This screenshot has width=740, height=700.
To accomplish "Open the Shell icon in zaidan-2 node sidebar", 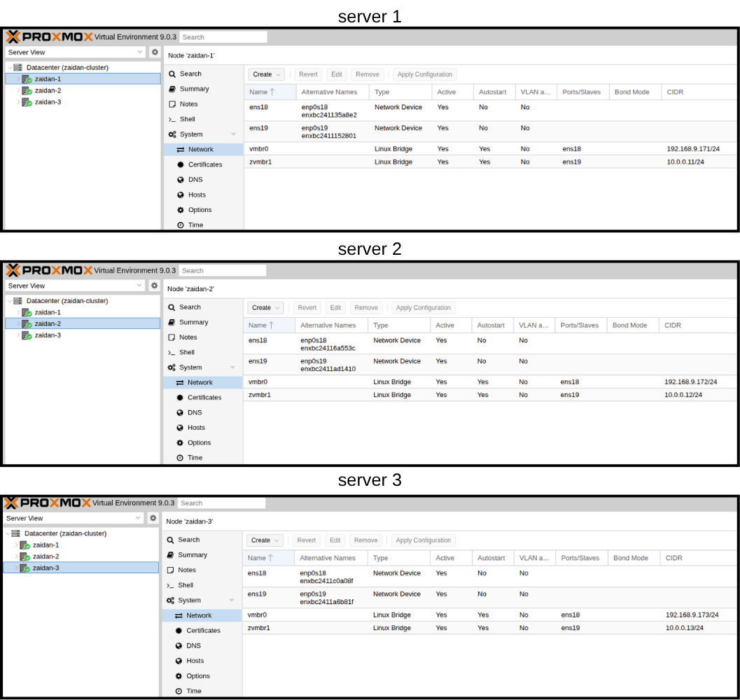I will [171, 353].
